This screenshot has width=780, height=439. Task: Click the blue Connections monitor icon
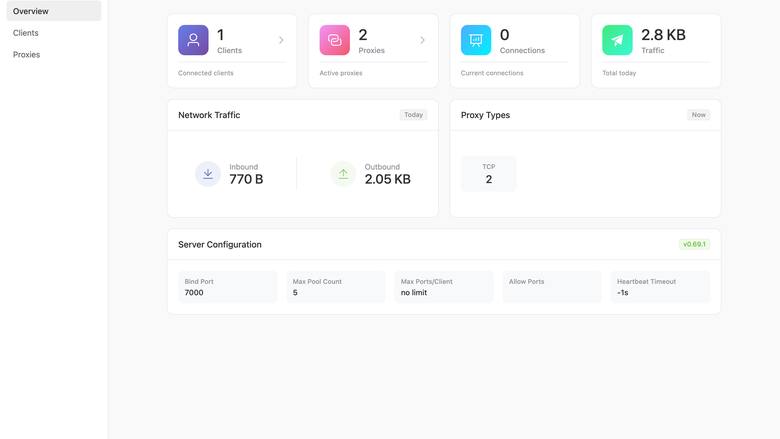click(476, 40)
